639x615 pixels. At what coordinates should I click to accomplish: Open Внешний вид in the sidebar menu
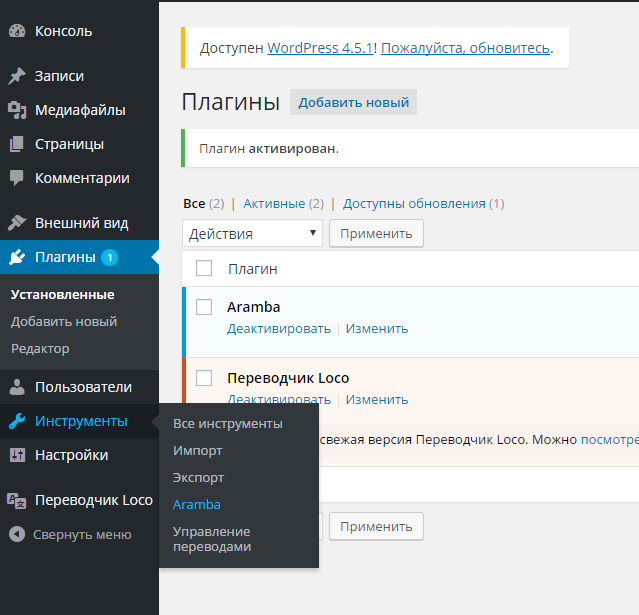pos(82,223)
